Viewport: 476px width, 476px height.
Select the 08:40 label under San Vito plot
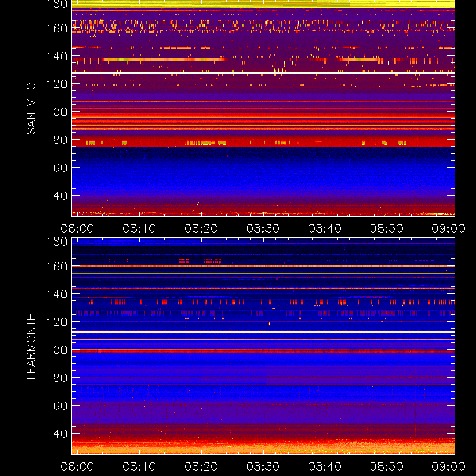325,228
